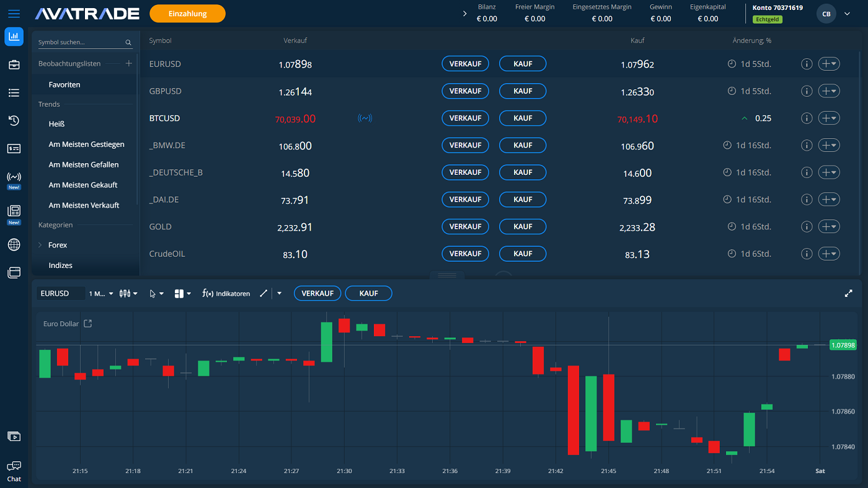The width and height of the screenshot is (868, 488).
Task: Open info icon for BTCUSD row
Action: click(807, 118)
